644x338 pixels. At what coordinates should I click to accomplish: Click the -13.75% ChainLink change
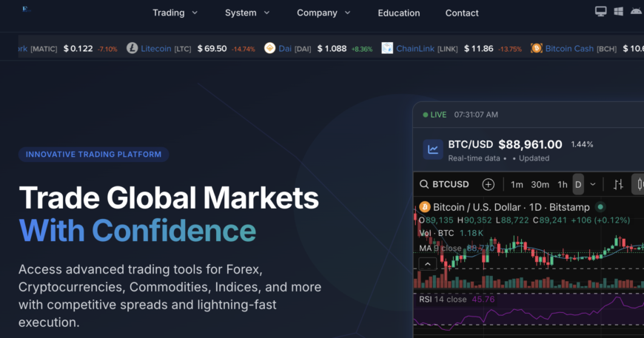point(510,50)
